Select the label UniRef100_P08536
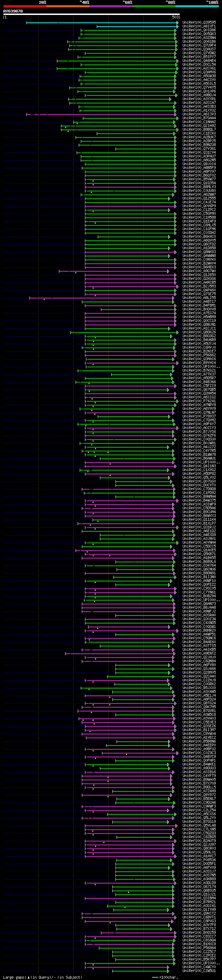222x980 pixels. pos(199,859)
